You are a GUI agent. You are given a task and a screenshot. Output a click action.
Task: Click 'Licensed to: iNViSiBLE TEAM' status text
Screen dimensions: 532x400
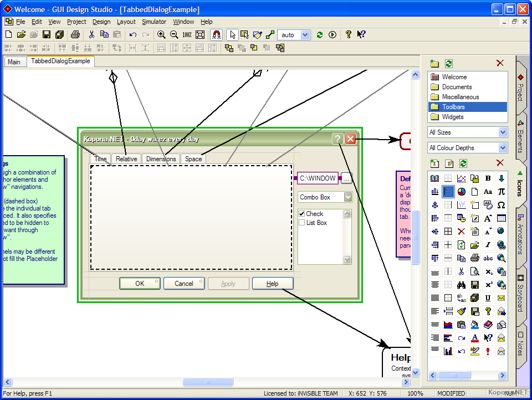point(300,393)
